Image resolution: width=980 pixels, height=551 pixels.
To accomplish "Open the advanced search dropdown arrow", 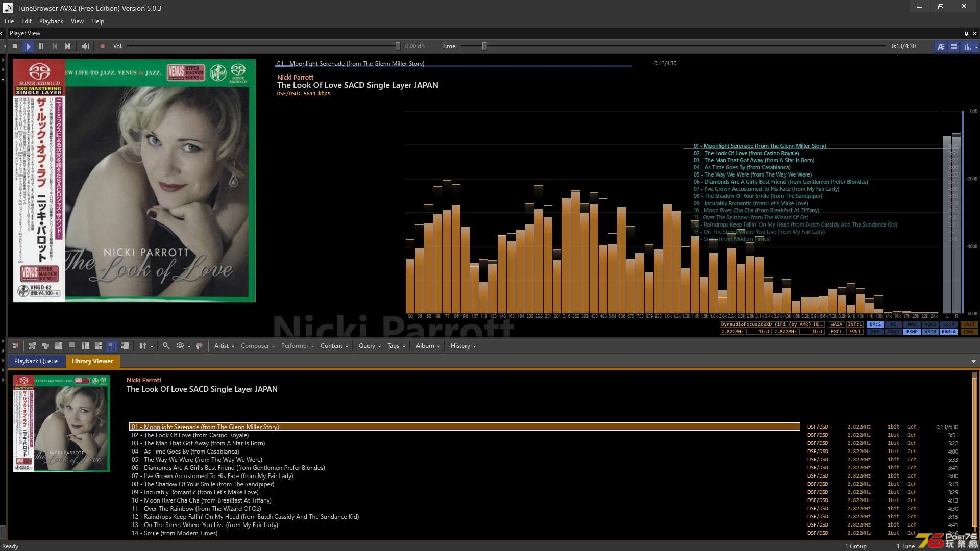I will point(189,346).
